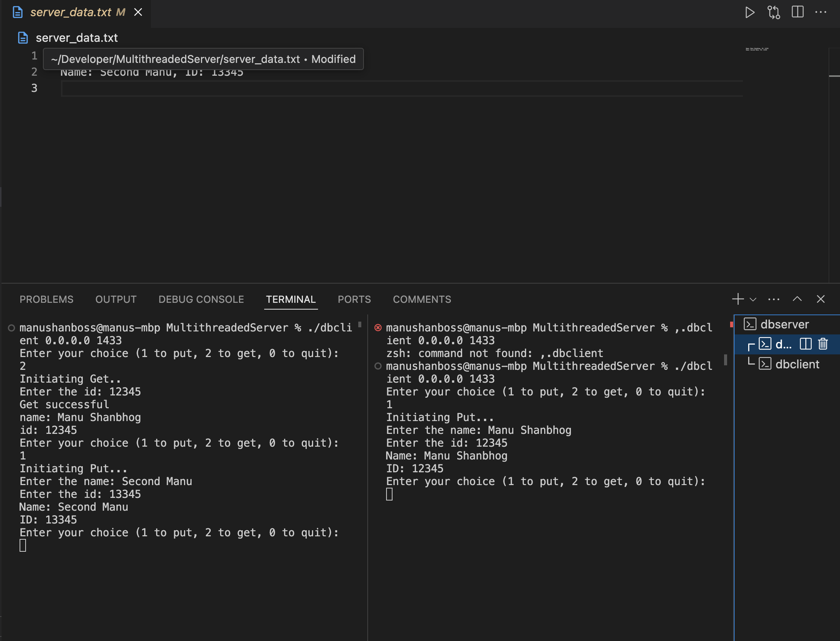The width and height of the screenshot is (840, 641).
Task: Select the dbserver terminal in list
Action: pos(787,324)
